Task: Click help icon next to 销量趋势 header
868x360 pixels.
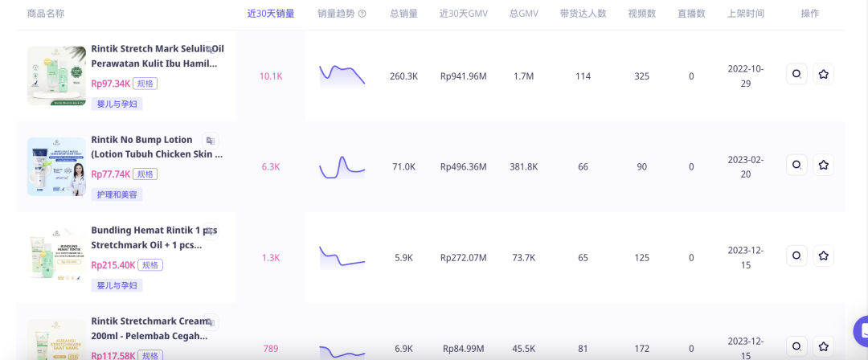Action: [x=362, y=14]
